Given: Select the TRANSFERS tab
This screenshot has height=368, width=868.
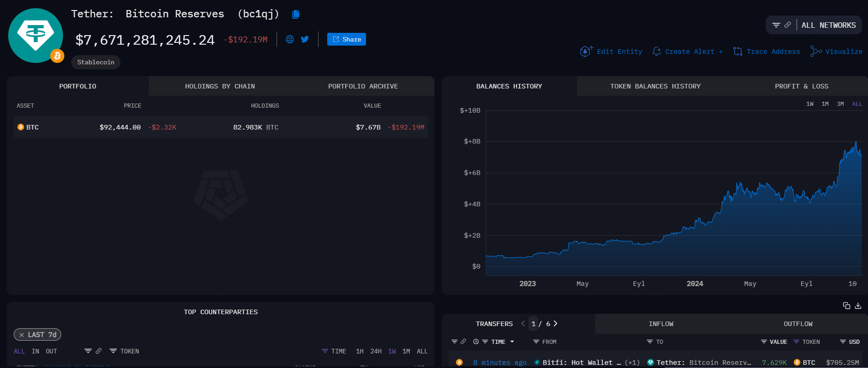Looking at the screenshot, I should click(x=494, y=324).
